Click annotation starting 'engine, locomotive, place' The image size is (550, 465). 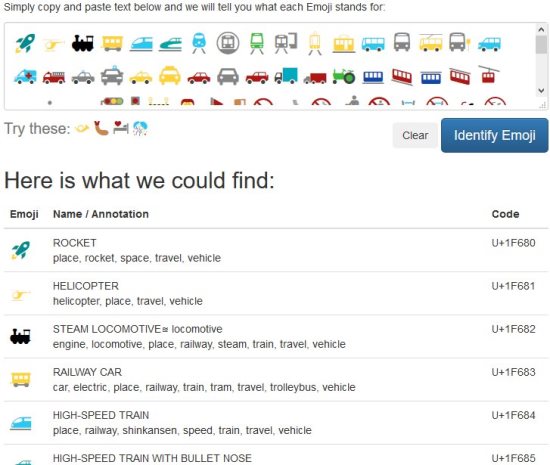(199, 344)
